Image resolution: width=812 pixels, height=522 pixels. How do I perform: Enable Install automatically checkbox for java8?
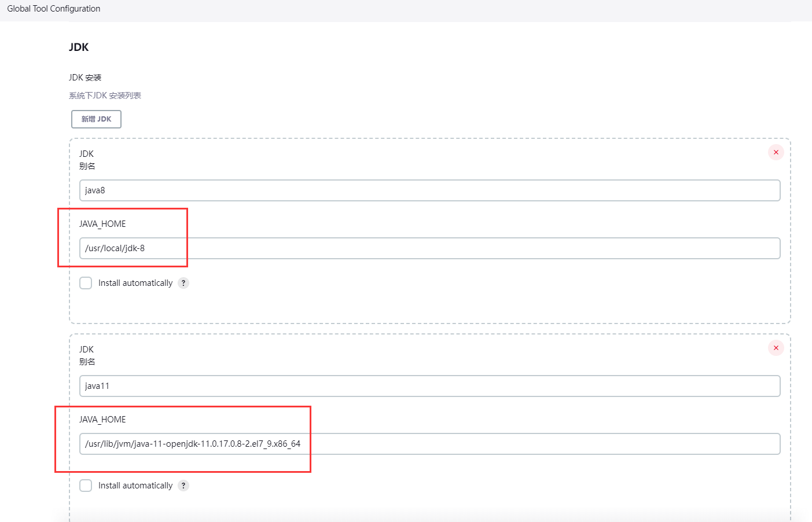pyautogui.click(x=86, y=283)
